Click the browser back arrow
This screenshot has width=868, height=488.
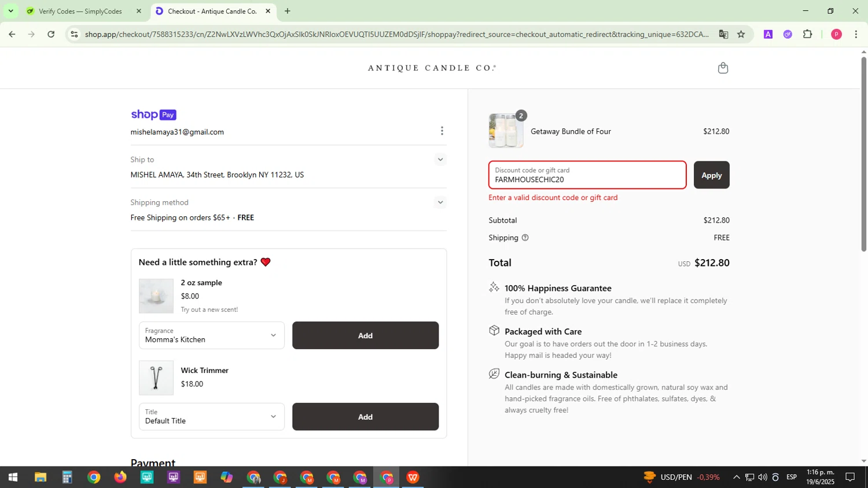(x=12, y=34)
